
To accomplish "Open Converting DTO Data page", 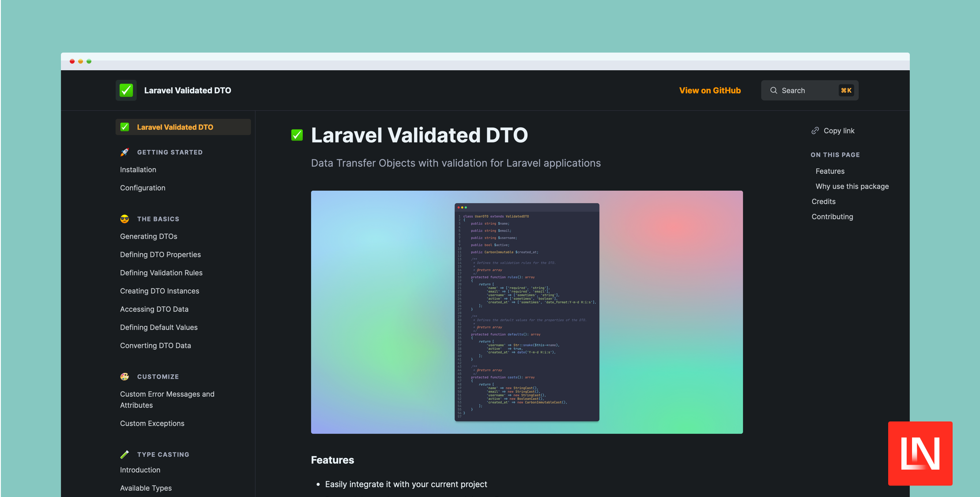I will tap(155, 345).
